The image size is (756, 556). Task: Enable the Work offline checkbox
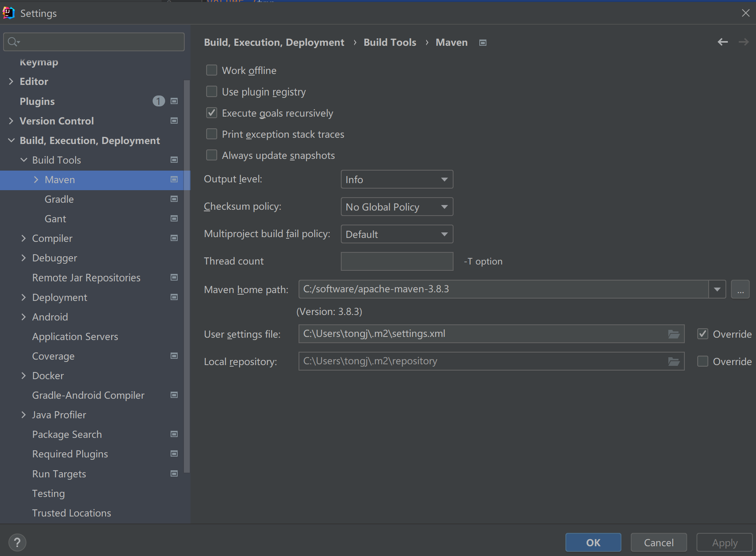coord(212,70)
